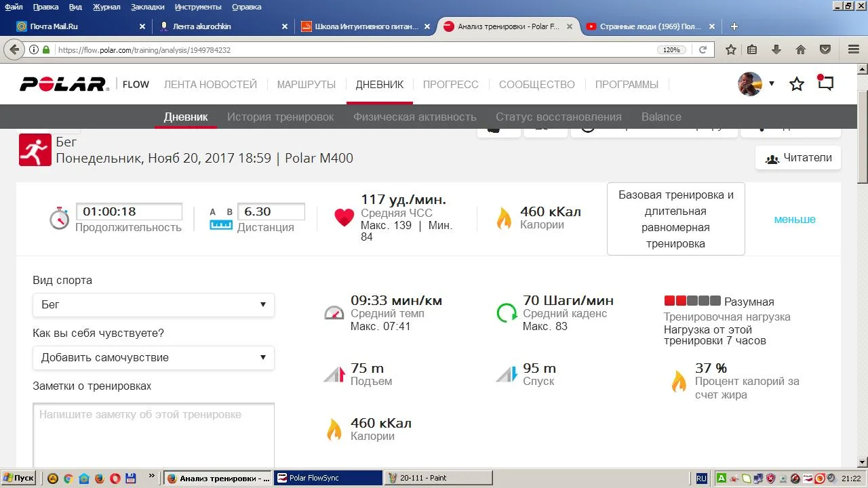
Task: Click the Pocket icon in Firefox toolbar
Action: [825, 50]
